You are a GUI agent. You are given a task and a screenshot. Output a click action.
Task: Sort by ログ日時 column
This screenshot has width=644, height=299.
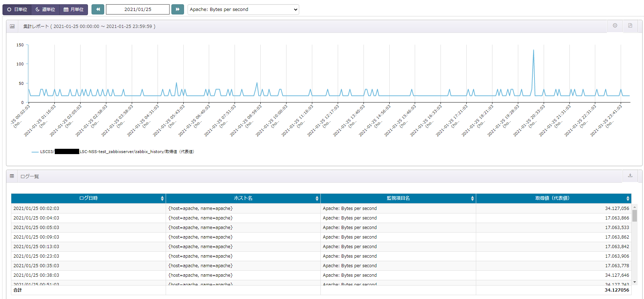point(88,198)
